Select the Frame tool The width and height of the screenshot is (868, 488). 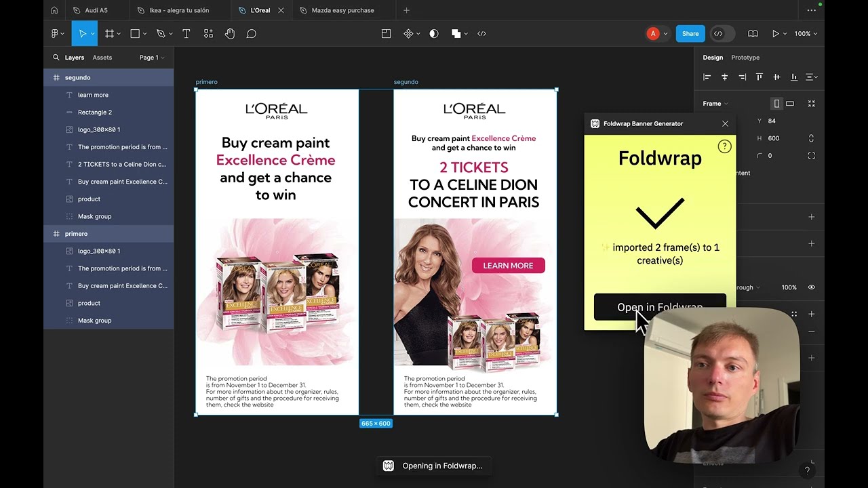click(109, 33)
